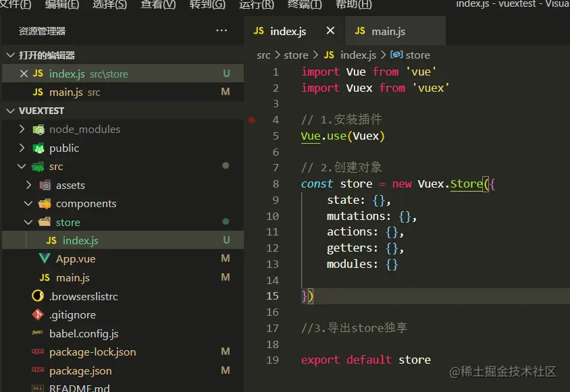
Task: Open the 选择(S) menu
Action: tap(109, 3)
